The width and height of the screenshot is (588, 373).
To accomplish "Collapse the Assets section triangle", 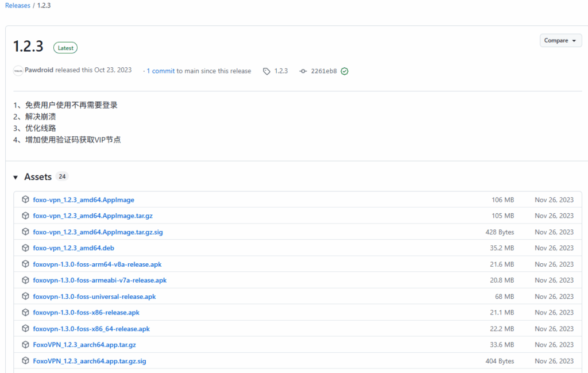I will pyautogui.click(x=16, y=177).
